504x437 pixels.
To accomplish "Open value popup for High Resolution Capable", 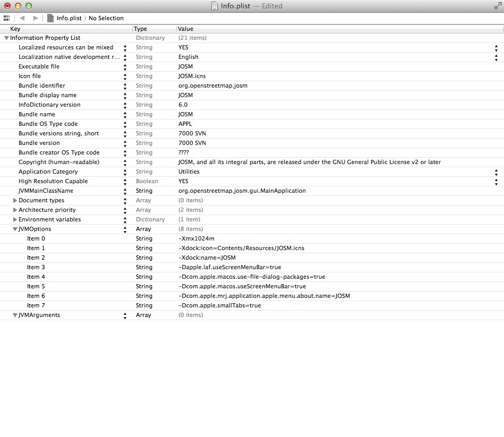I will click(x=496, y=182).
